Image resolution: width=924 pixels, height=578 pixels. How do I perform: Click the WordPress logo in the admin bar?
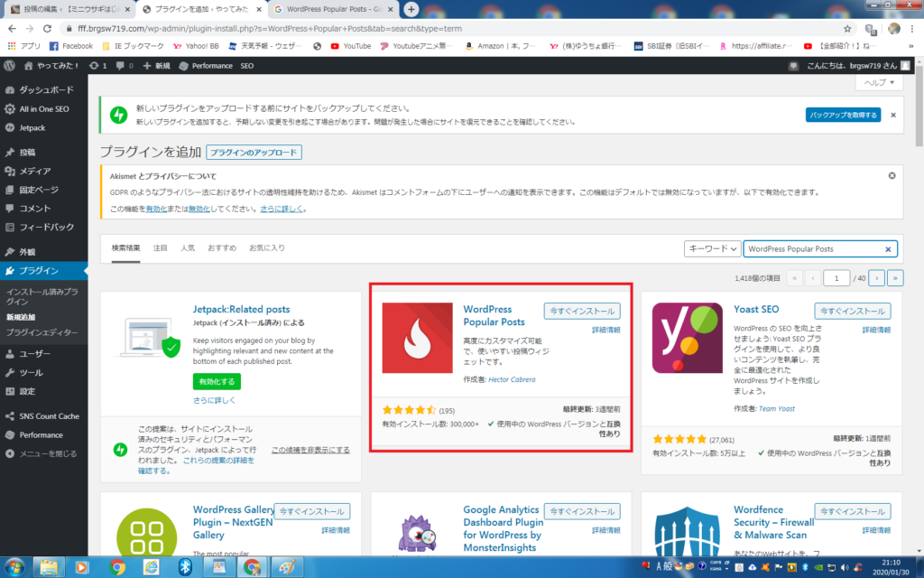point(10,66)
